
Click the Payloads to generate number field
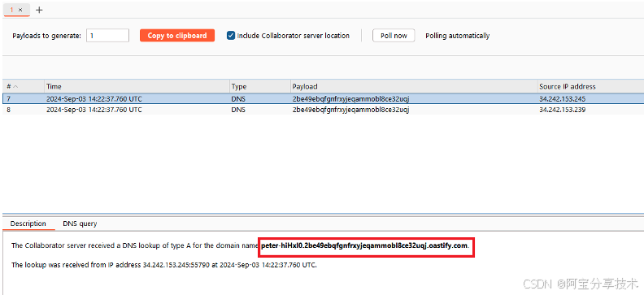(x=107, y=36)
